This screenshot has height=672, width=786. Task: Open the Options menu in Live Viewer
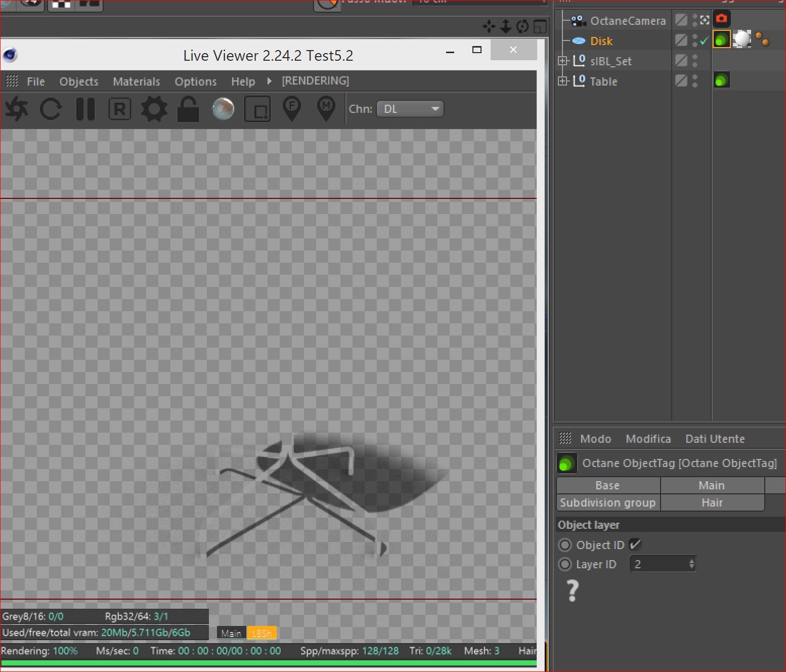(x=196, y=81)
